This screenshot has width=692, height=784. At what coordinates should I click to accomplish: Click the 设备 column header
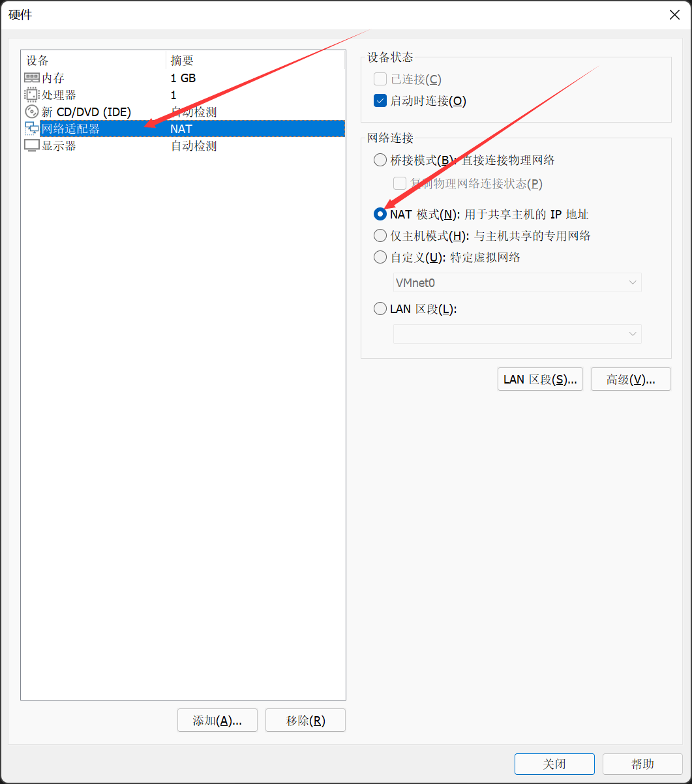point(94,61)
